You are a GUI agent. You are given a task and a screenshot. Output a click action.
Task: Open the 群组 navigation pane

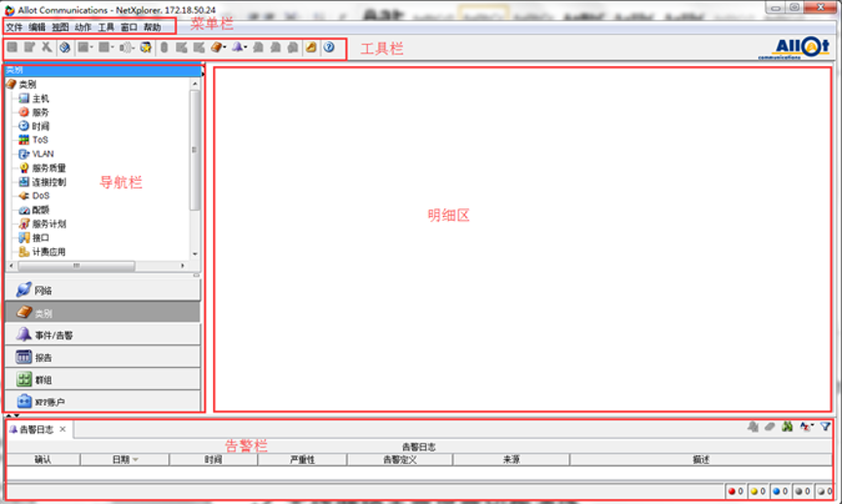[x=102, y=379]
